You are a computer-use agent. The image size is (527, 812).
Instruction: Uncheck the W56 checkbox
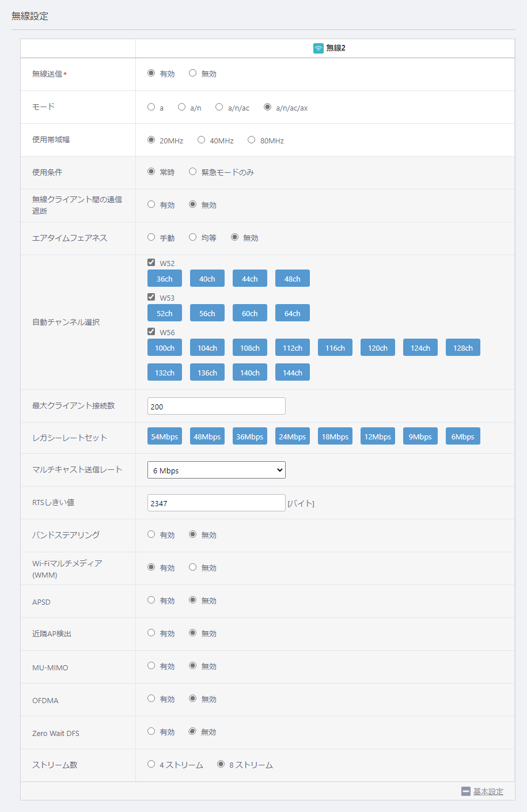151,332
